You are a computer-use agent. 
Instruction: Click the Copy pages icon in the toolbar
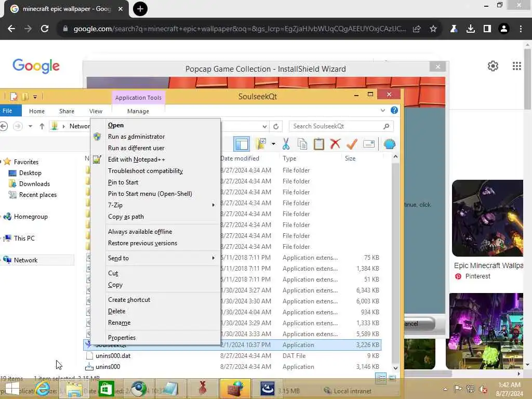302,144
